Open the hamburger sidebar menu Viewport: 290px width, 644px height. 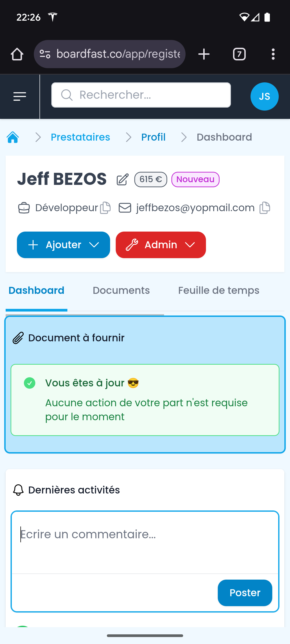(20, 96)
